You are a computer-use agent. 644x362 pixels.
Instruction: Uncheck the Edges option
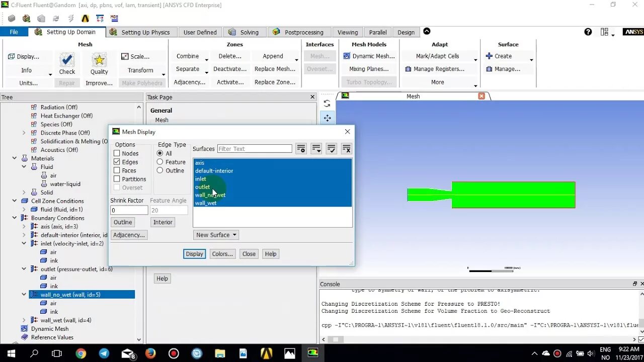[117, 162]
